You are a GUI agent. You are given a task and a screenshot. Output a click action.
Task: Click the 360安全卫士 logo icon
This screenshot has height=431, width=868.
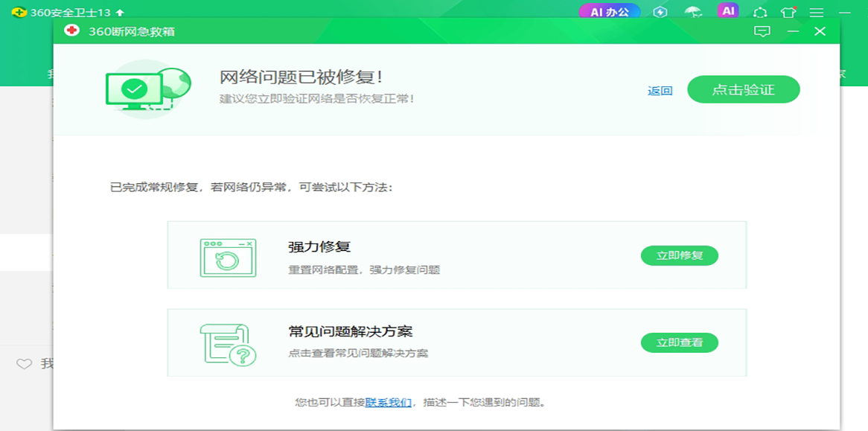click(x=19, y=12)
